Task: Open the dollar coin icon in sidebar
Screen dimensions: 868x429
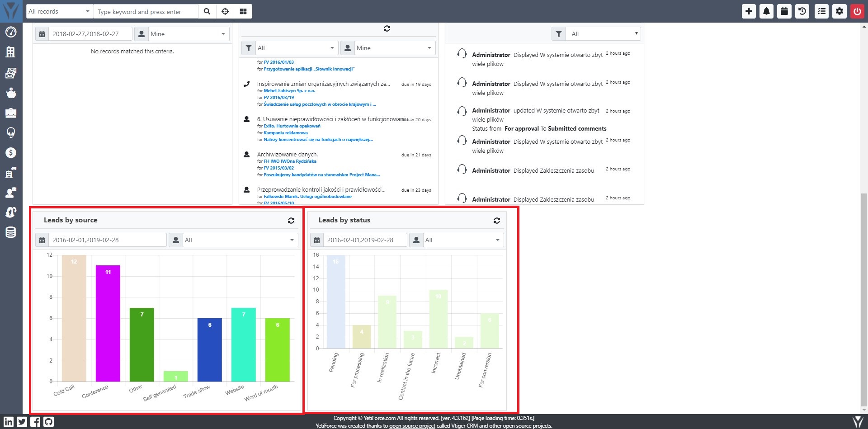Action: pos(11,153)
